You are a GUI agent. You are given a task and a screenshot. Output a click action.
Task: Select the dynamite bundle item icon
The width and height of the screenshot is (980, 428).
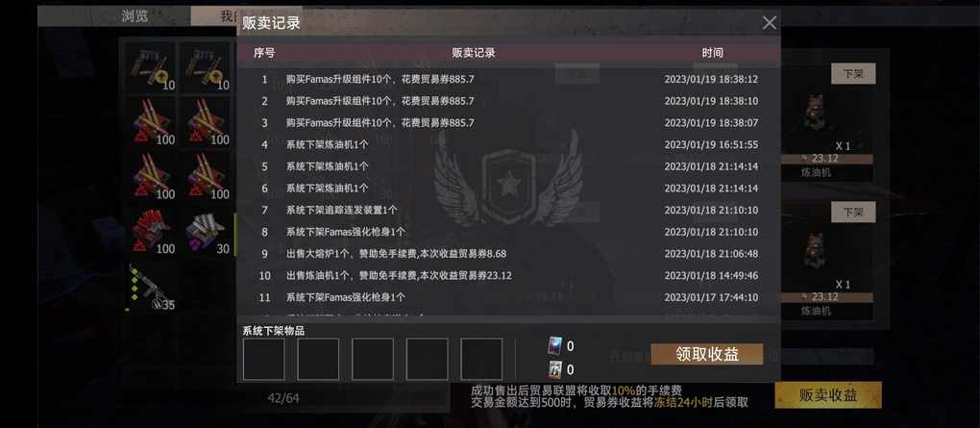[151, 232]
